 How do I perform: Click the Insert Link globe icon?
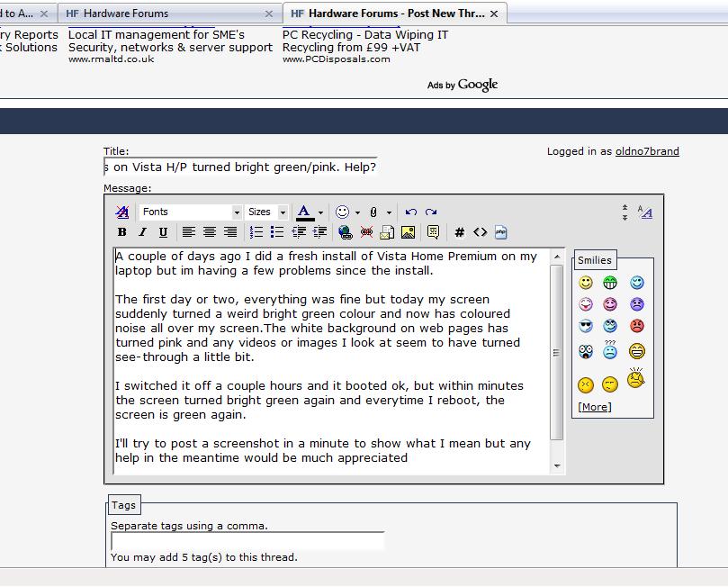[345, 232]
